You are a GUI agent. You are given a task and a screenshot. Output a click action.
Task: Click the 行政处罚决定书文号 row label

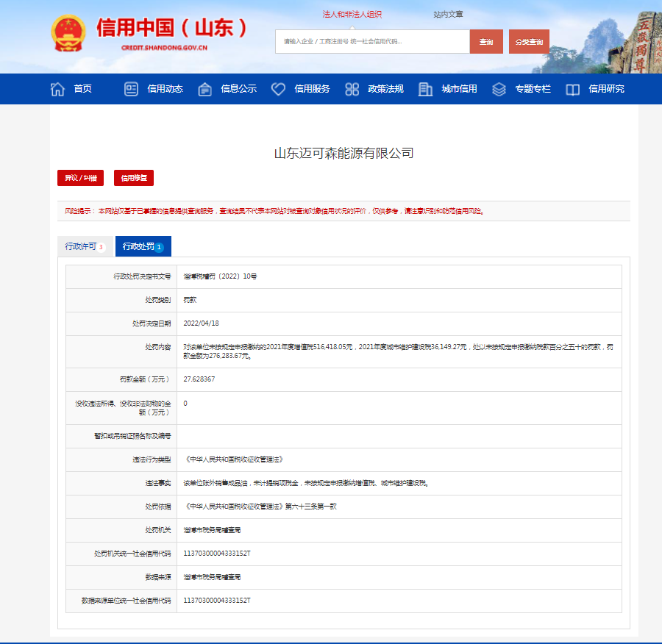click(142, 276)
